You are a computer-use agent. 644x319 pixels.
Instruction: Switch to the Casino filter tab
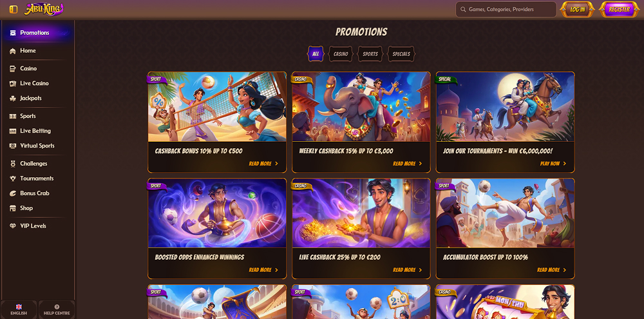[x=341, y=54]
